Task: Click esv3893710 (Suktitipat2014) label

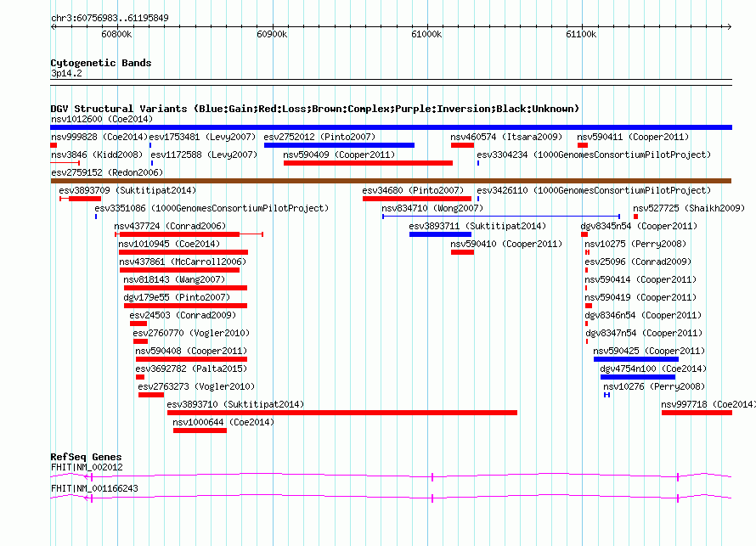Action: tap(236, 404)
